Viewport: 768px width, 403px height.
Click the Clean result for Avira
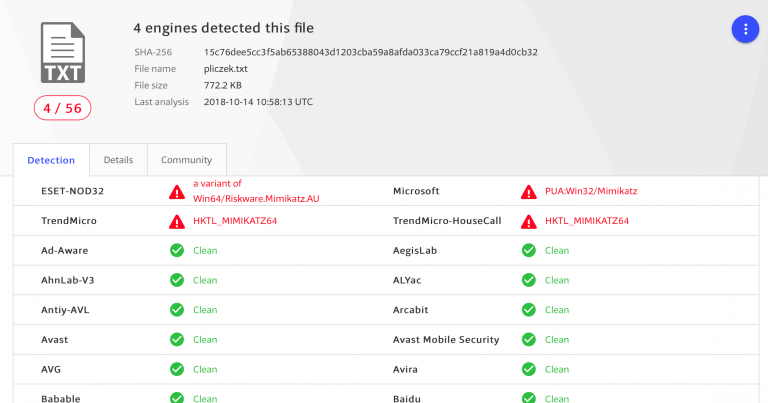pyautogui.click(x=557, y=369)
